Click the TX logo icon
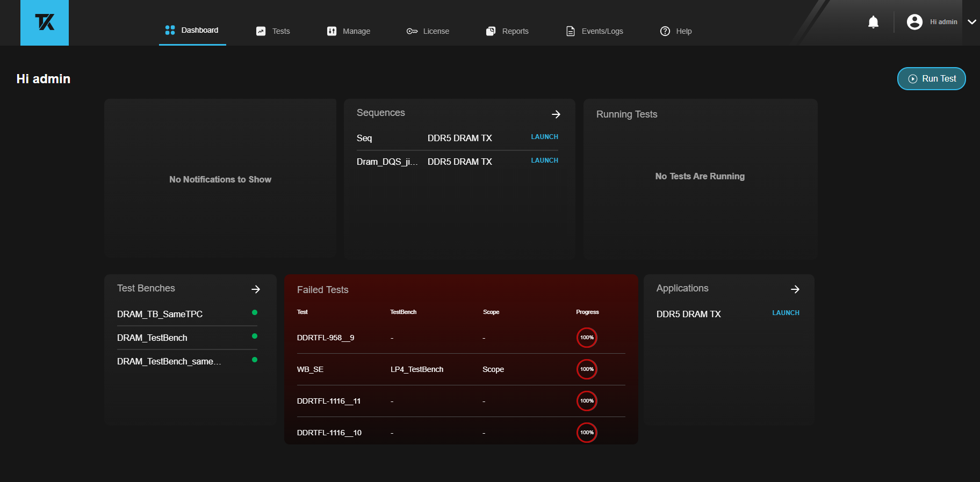This screenshot has height=482, width=980. [45, 23]
